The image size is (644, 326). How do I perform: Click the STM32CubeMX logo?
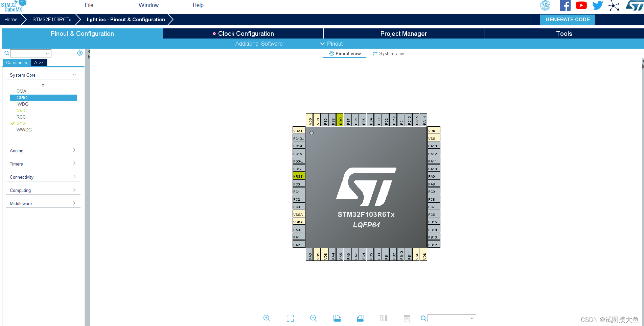click(x=14, y=6)
